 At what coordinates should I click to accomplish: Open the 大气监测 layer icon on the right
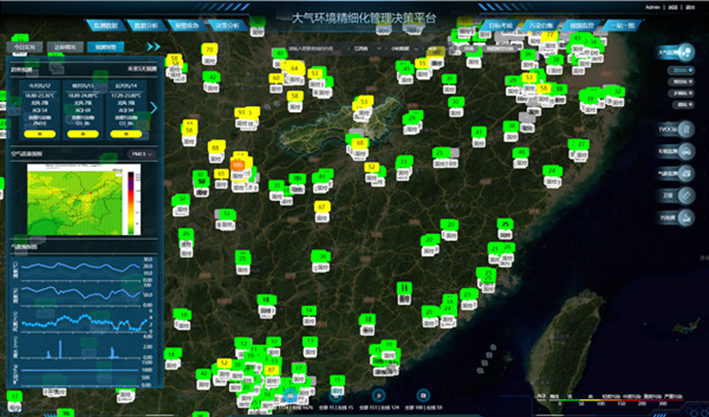pos(686,52)
